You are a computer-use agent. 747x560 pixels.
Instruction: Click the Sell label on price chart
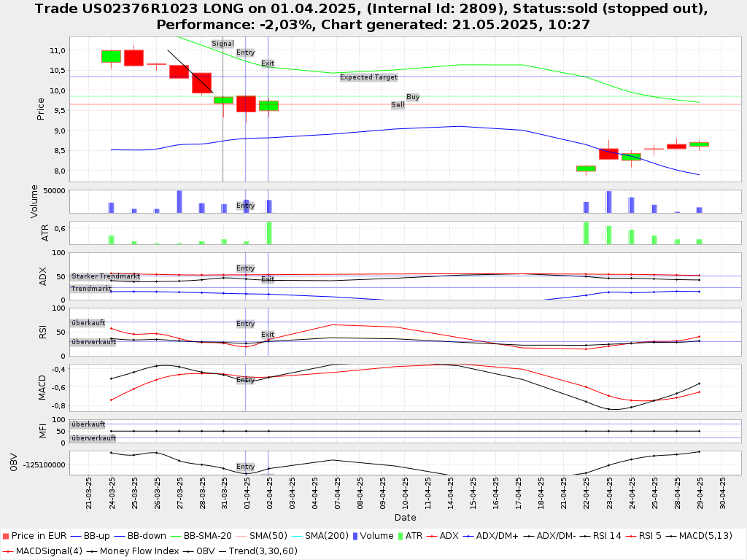[x=398, y=105]
